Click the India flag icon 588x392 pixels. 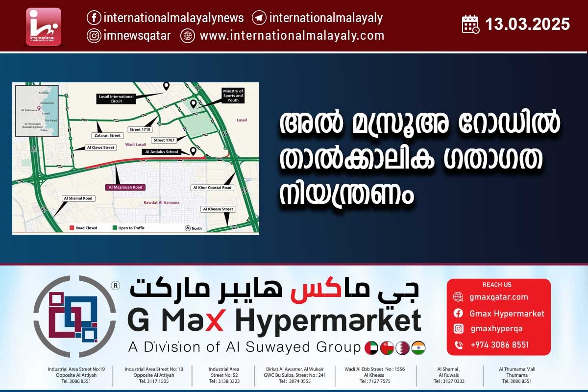(x=418, y=348)
